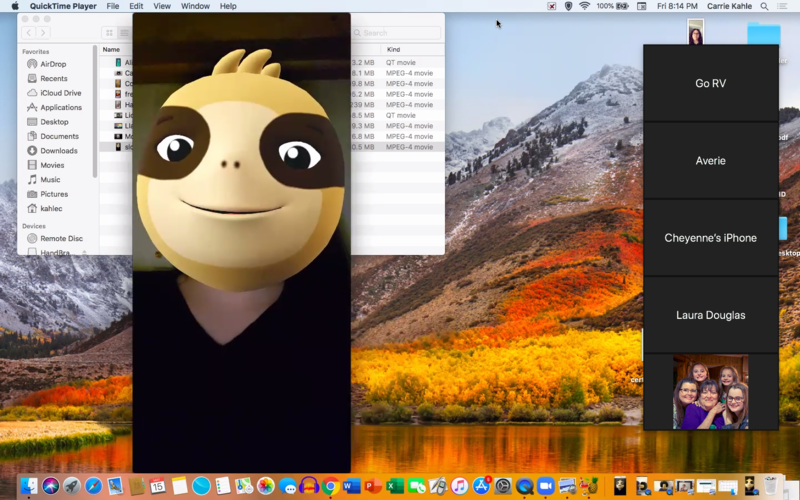Open Maps in the Dock

[x=244, y=486]
